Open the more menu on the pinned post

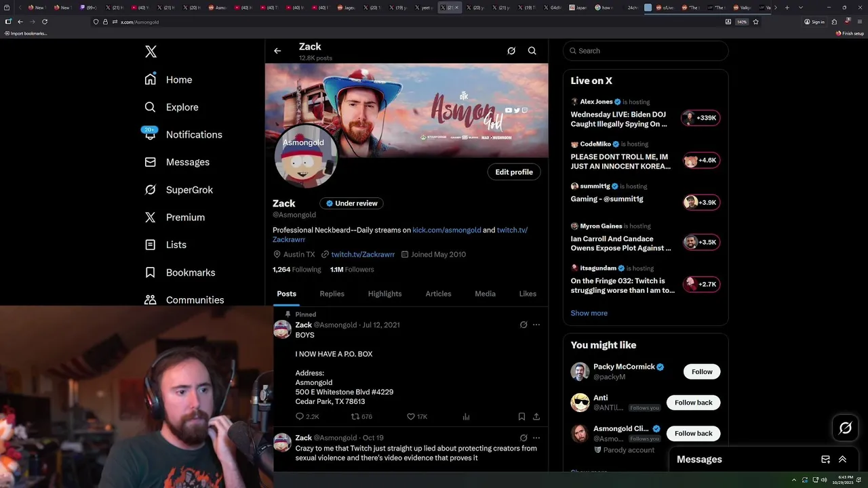pyautogui.click(x=536, y=325)
